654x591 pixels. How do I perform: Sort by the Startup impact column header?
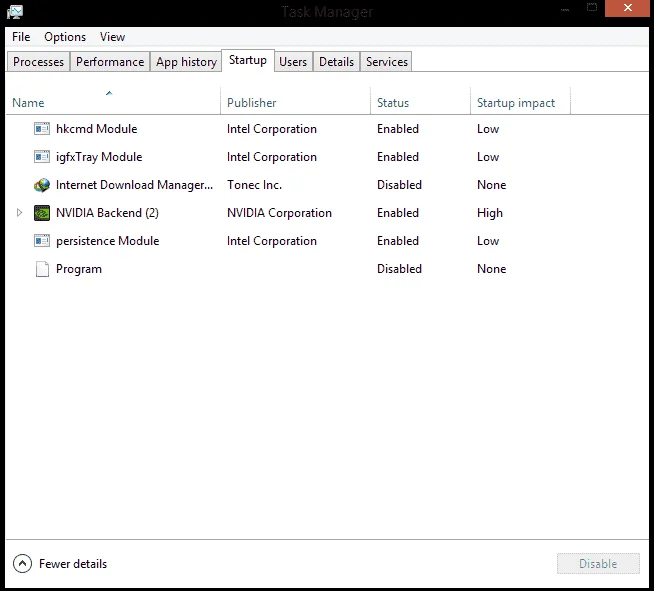click(521, 102)
